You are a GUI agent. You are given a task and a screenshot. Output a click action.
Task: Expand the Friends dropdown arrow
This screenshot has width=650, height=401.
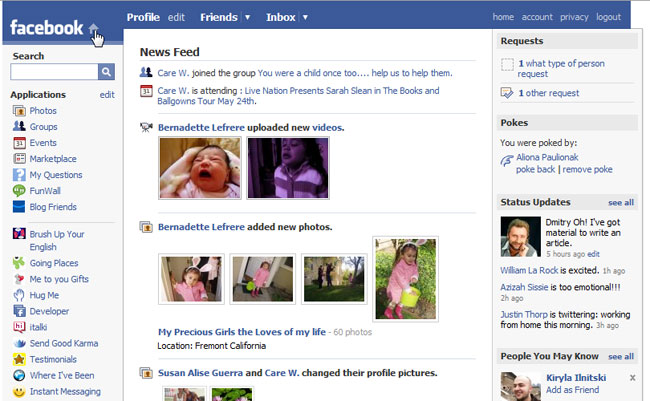point(247,17)
